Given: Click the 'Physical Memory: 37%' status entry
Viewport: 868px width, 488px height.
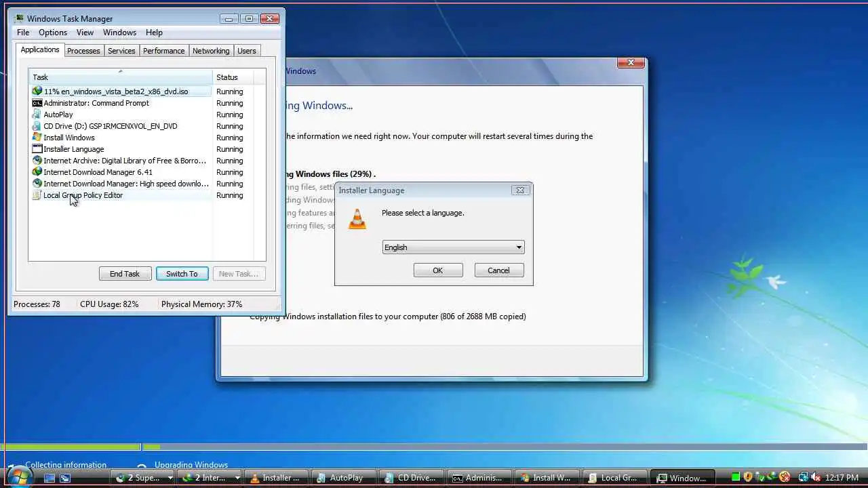Looking at the screenshot, I should (201, 304).
